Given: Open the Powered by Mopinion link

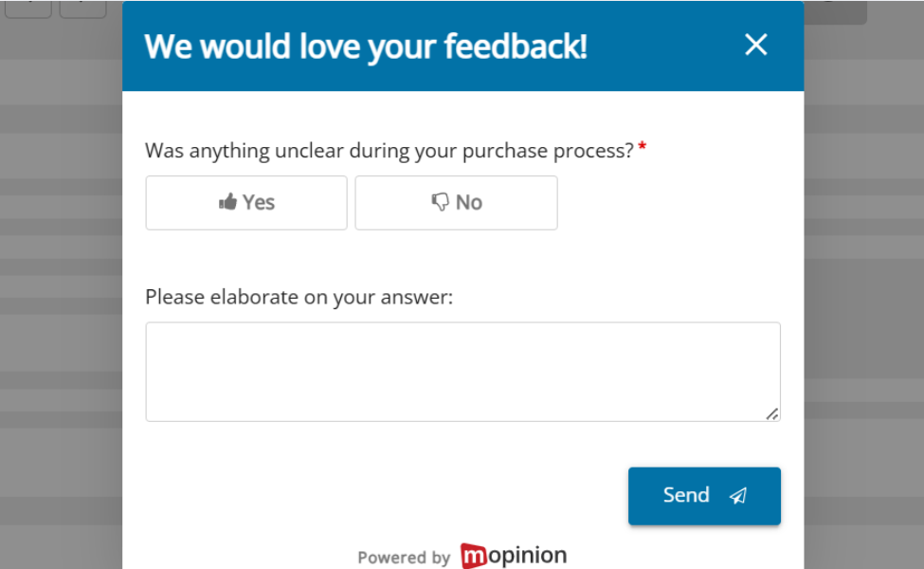Looking at the screenshot, I should [462, 556].
